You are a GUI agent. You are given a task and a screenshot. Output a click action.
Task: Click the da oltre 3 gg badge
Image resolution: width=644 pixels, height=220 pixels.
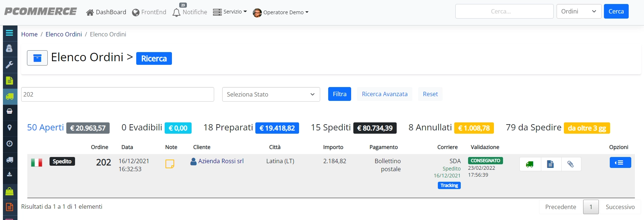click(x=587, y=128)
